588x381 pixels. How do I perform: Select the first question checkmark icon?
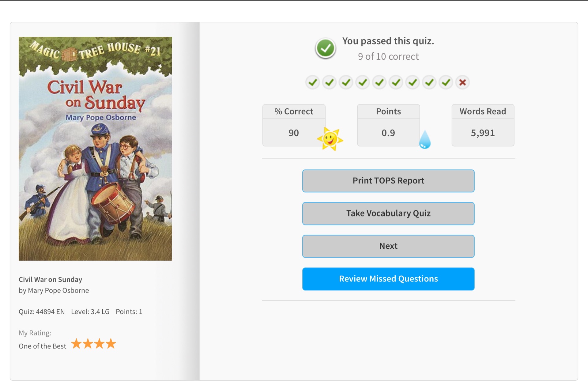coord(313,82)
